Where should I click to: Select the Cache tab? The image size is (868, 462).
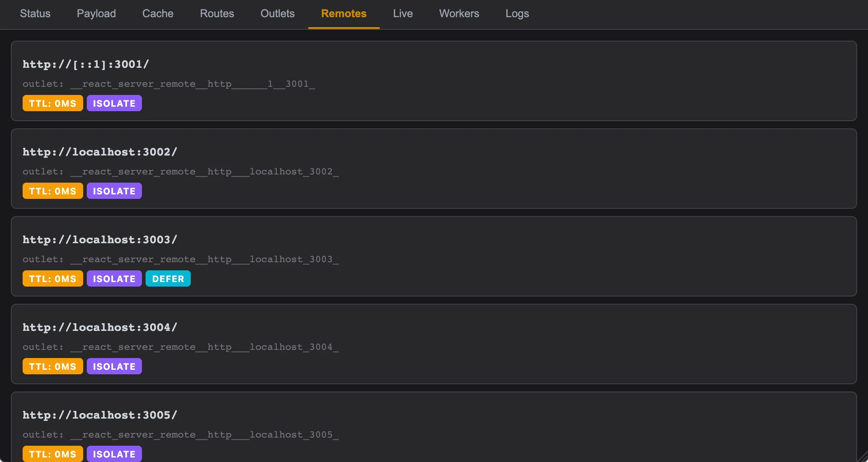158,14
